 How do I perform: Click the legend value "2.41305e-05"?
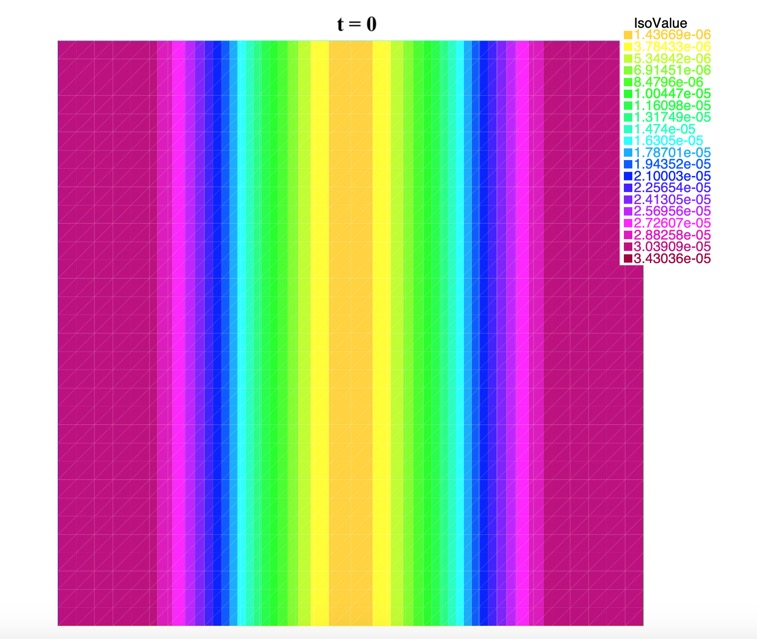[672, 200]
